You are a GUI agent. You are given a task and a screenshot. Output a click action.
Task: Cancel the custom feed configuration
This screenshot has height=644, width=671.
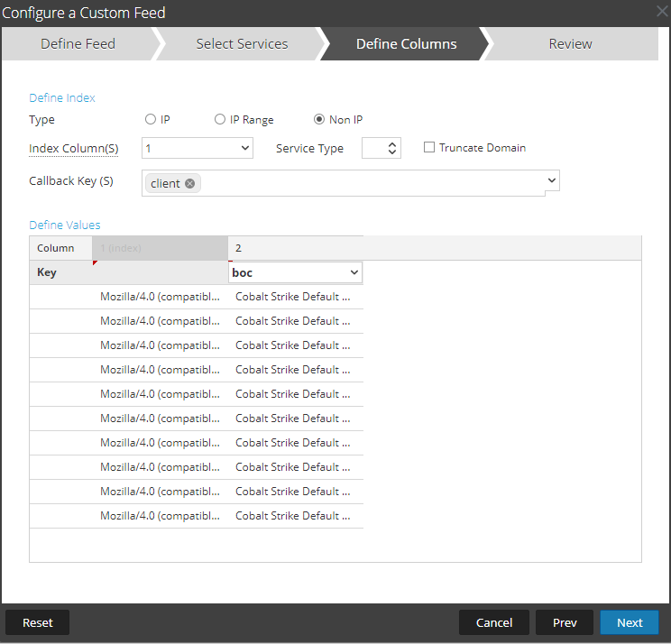pos(493,622)
